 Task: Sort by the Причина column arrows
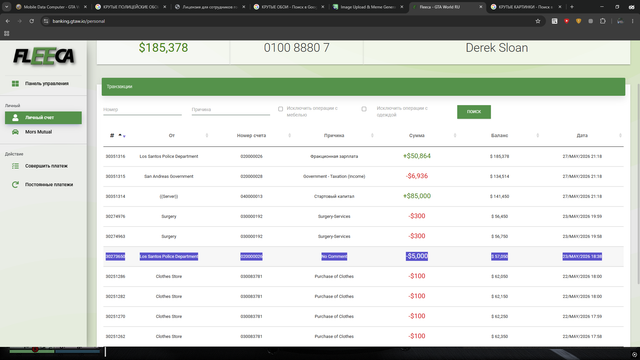(372, 136)
